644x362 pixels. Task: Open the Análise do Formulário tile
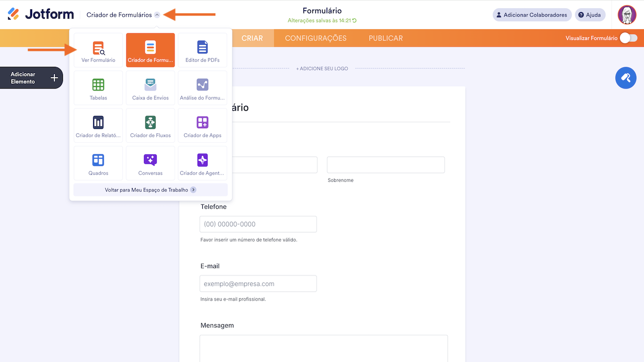click(202, 88)
